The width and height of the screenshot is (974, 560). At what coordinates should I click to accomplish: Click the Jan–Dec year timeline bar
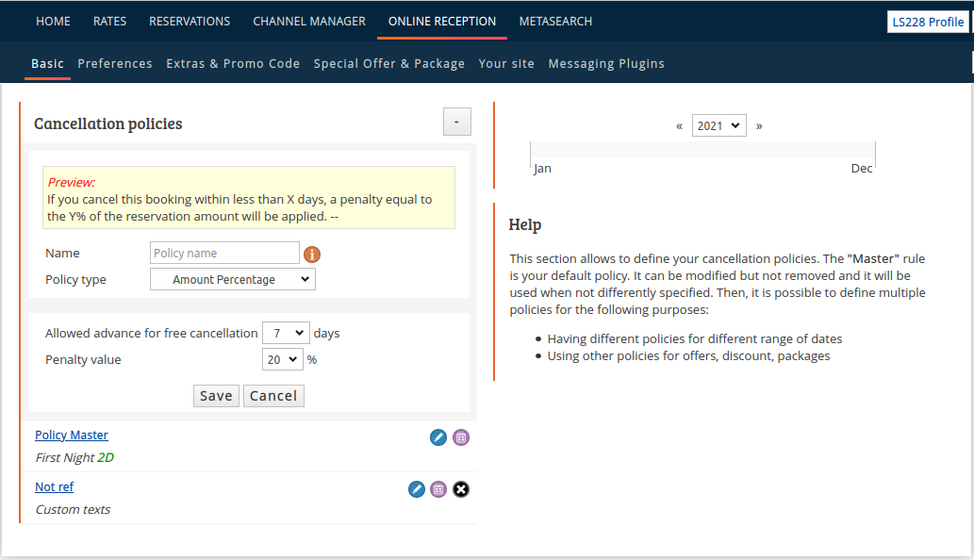pos(702,149)
